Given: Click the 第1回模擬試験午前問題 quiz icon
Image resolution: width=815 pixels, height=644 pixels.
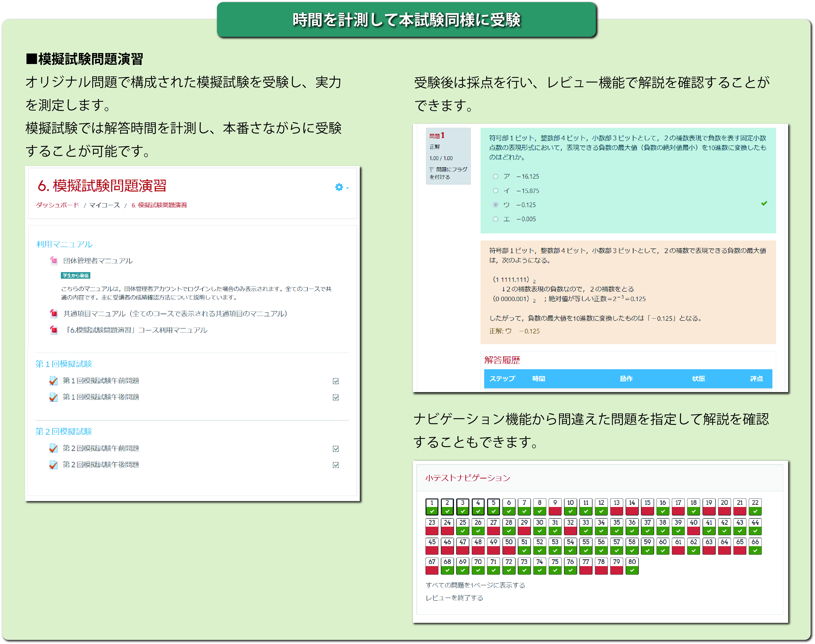Looking at the screenshot, I should pos(54,381).
